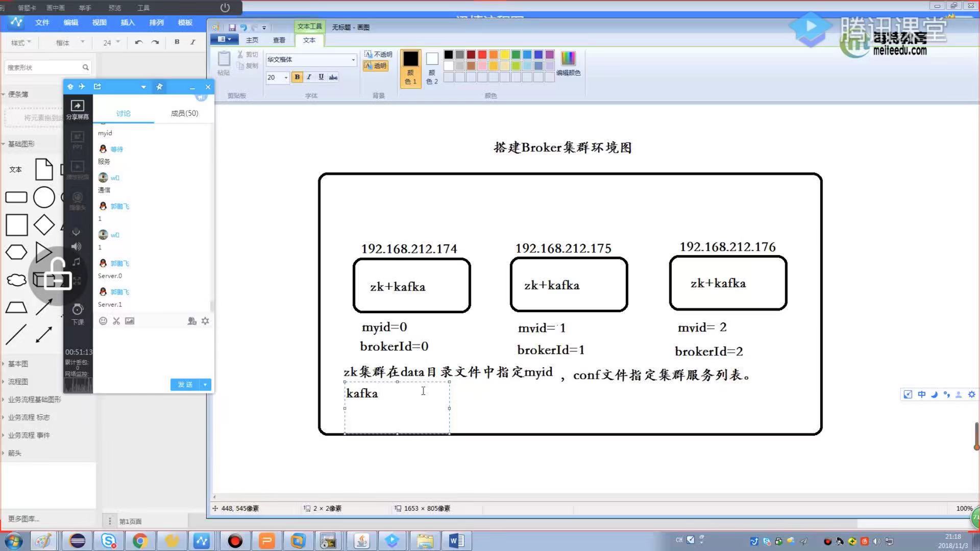Click the insert image icon in chat
980x551 pixels.
(x=130, y=321)
